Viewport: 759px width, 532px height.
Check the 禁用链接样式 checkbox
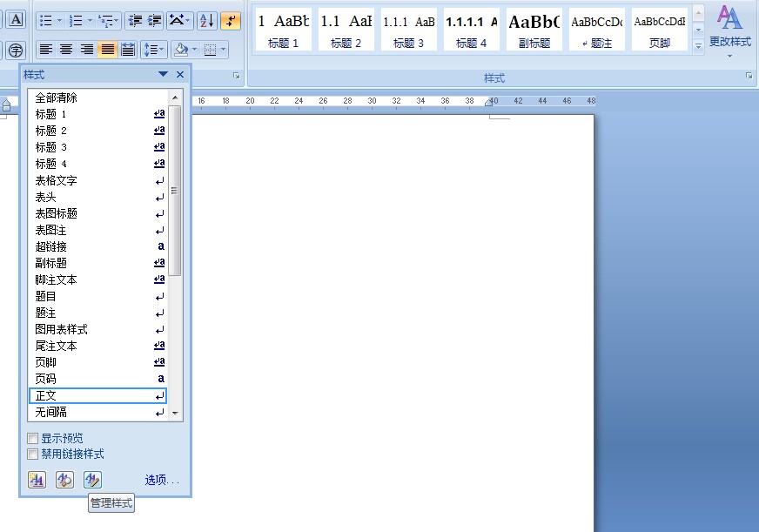coord(33,454)
